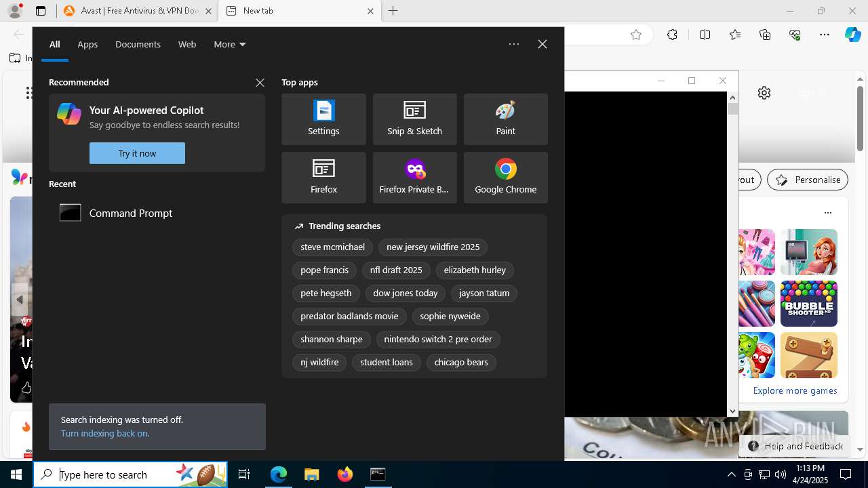Search trending nintendo switch 2 pre order
Viewport: 868px width, 488px height.
pos(438,340)
